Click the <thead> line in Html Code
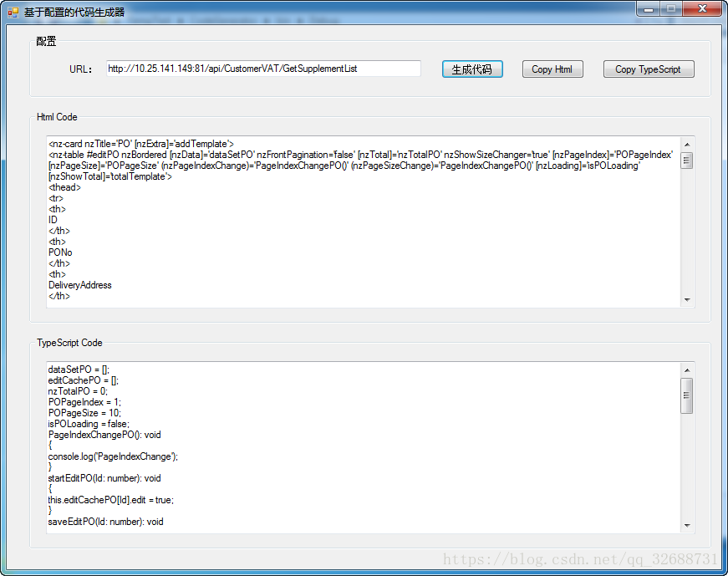The height and width of the screenshot is (576, 728). 64,187
